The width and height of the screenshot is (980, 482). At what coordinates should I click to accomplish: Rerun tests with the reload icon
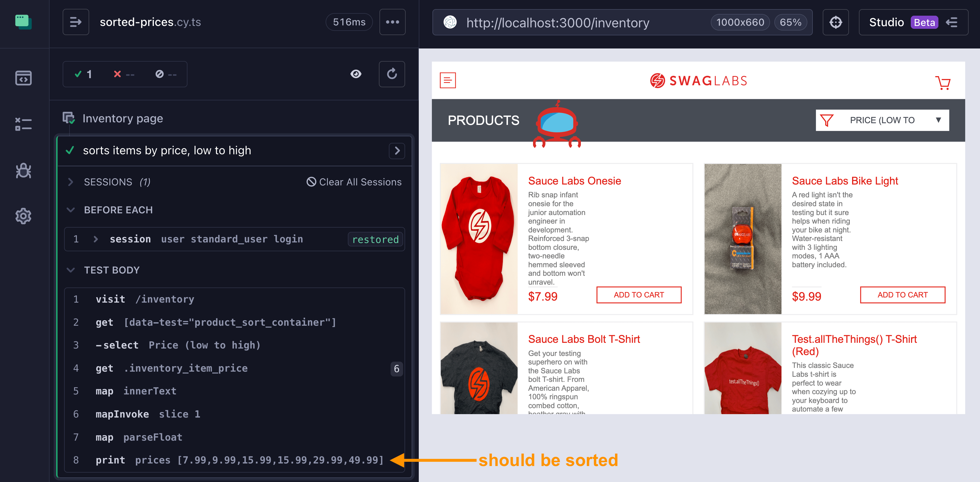click(391, 74)
